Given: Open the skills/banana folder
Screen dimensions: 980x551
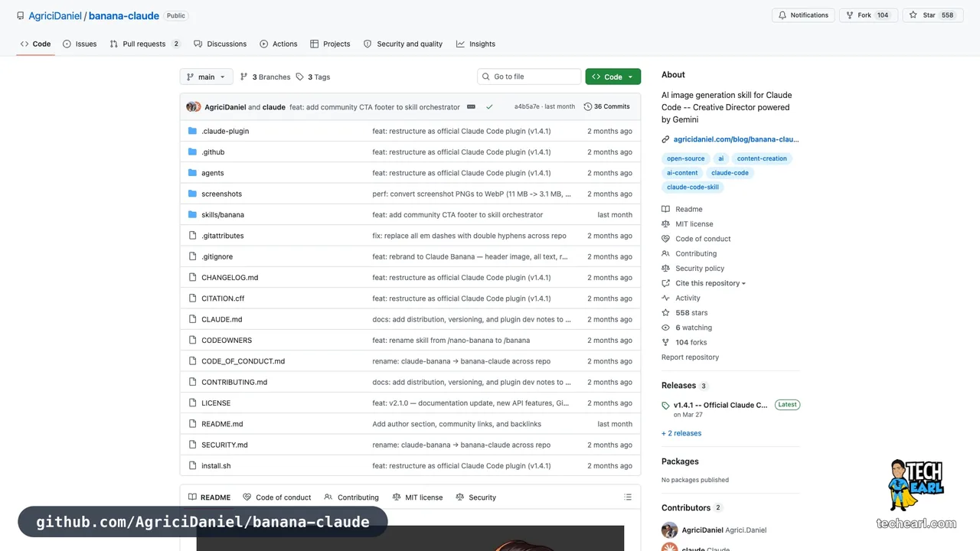Looking at the screenshot, I should coord(223,215).
